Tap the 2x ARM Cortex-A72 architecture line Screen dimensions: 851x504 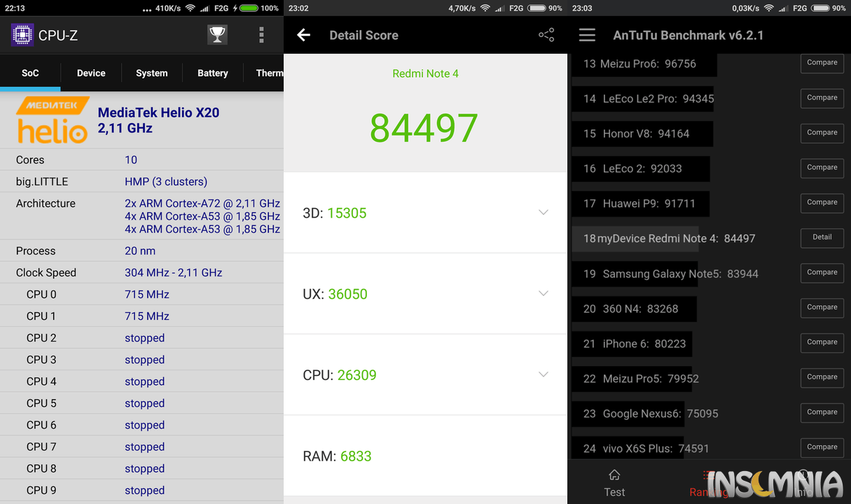(x=202, y=203)
